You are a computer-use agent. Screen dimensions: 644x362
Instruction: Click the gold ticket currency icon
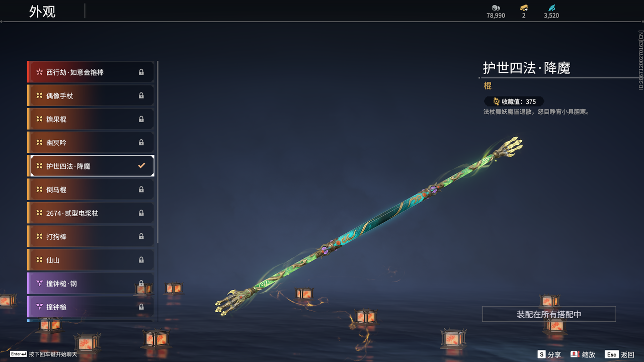coord(524,8)
